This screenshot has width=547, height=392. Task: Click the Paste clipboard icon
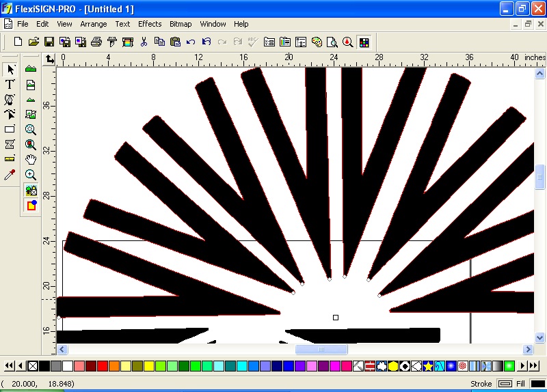click(175, 42)
